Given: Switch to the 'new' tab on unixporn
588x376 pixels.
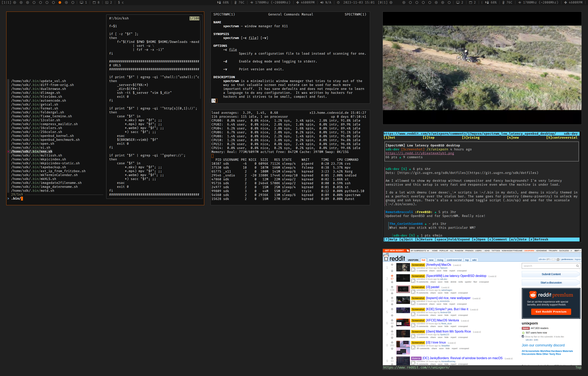Looking at the screenshot, I should coord(431,260).
